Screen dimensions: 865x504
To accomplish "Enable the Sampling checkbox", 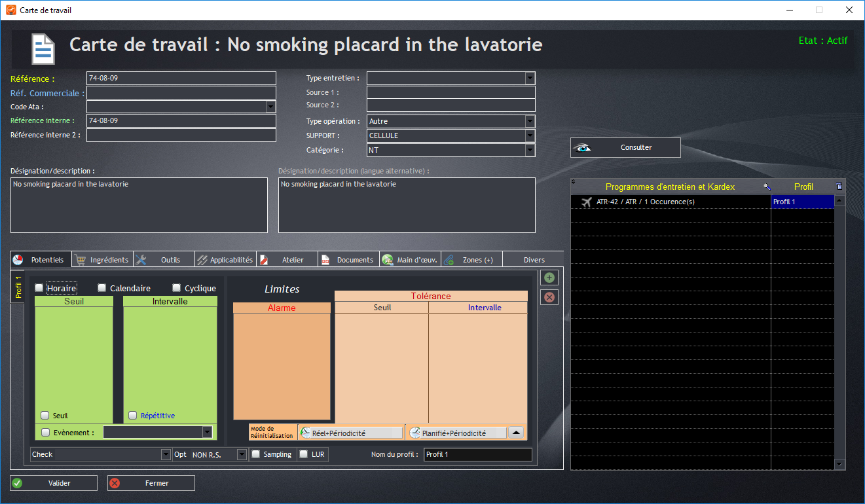I will pos(256,454).
